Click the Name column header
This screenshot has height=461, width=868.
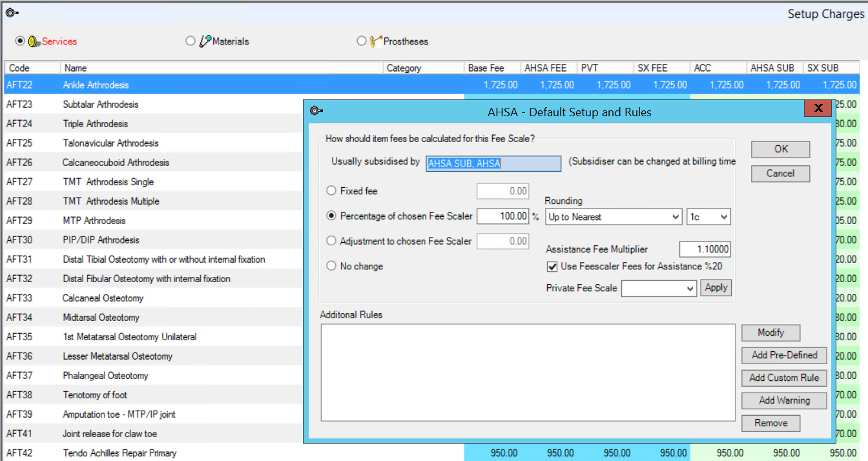tap(222, 68)
